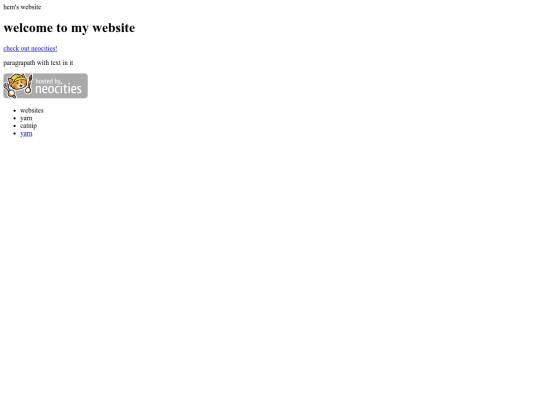
Task: Click the 'paragrapath with text in it' paragraph
Action: [x=38, y=63]
